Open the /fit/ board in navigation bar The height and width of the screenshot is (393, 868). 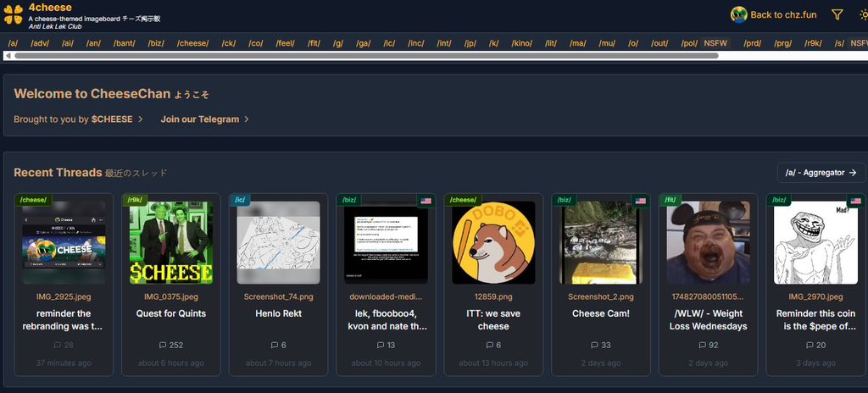click(x=314, y=43)
